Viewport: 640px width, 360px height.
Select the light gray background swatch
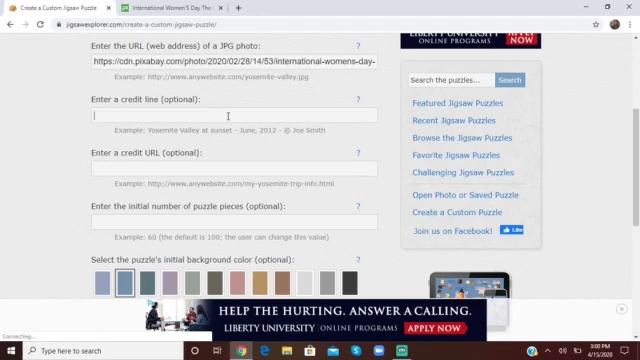coord(305,283)
